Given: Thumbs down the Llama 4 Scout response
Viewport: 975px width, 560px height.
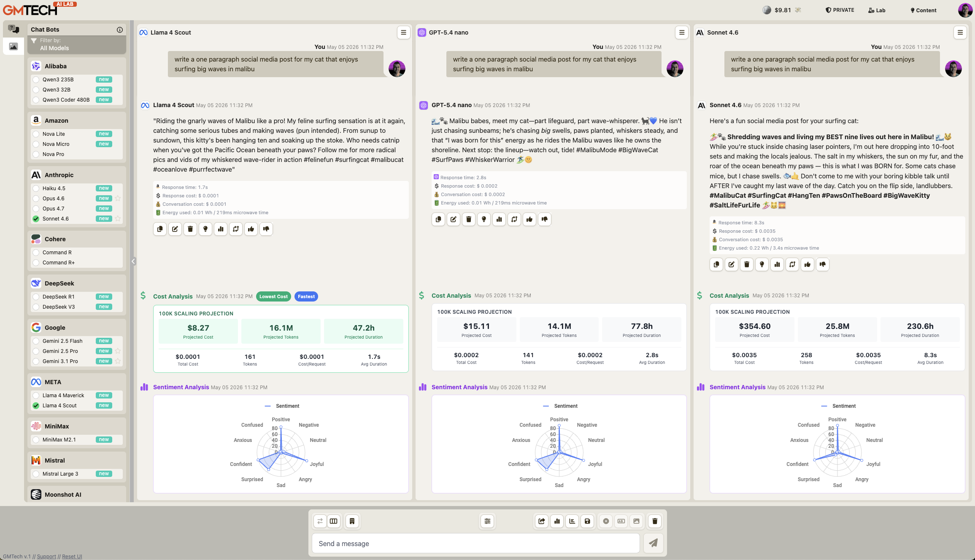Looking at the screenshot, I should click(266, 229).
